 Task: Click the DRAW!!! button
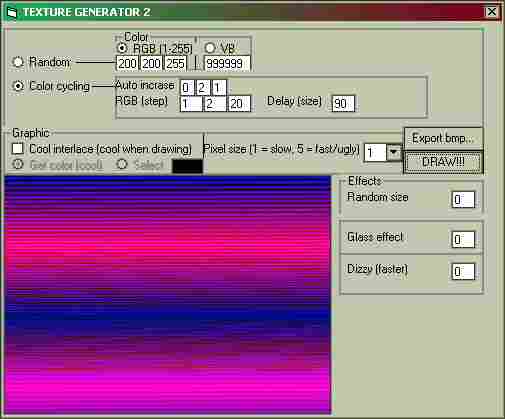click(443, 162)
